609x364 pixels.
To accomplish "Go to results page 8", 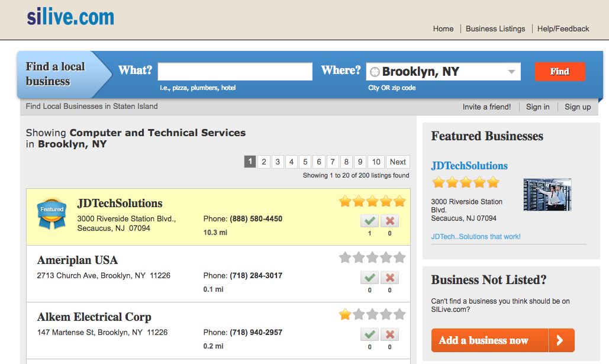I will (x=346, y=162).
